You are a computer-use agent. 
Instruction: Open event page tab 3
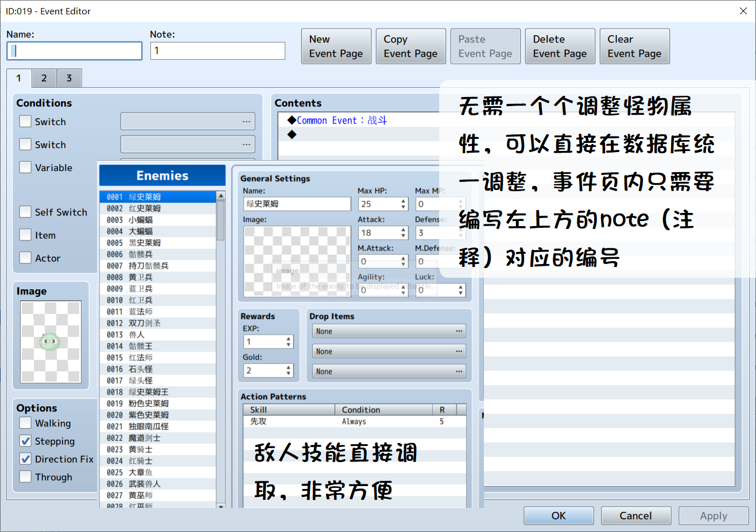pyautogui.click(x=69, y=78)
